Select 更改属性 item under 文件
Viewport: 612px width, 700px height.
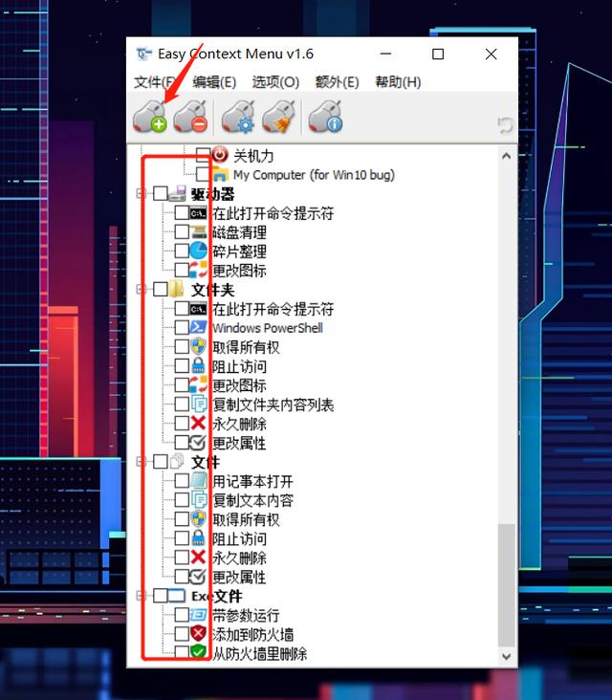[239, 577]
